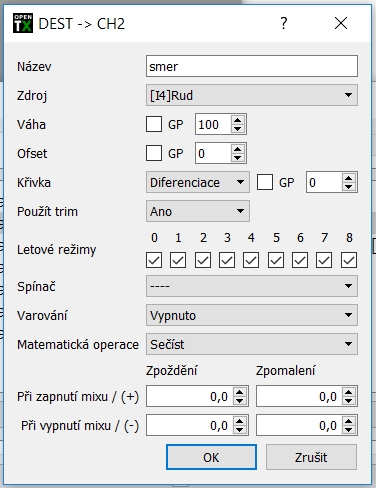Click the question mark help icon
376x488 pixels.
tap(284, 23)
